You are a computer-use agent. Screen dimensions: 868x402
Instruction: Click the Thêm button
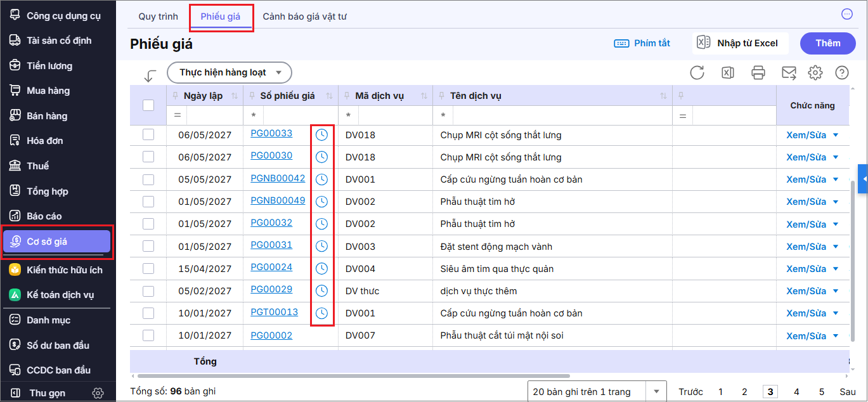tap(828, 43)
